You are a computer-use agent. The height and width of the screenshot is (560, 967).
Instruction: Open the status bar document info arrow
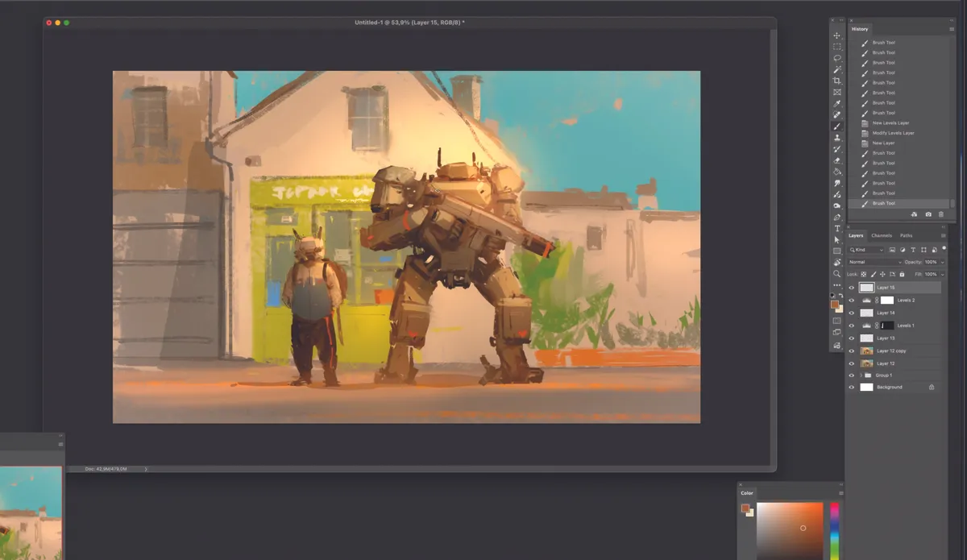coord(146,468)
